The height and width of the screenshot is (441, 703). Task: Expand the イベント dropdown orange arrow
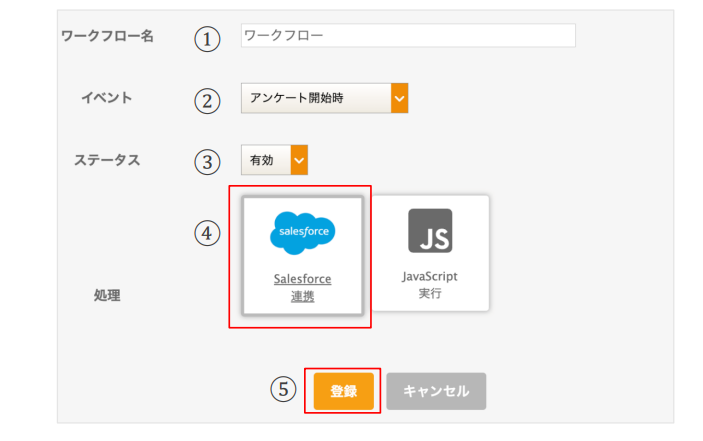point(399,98)
